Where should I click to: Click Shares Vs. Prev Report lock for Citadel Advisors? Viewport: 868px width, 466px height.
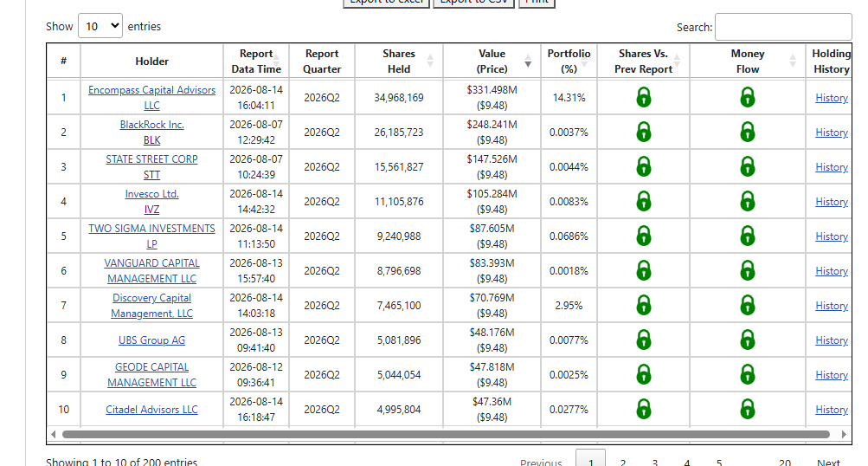(x=643, y=409)
